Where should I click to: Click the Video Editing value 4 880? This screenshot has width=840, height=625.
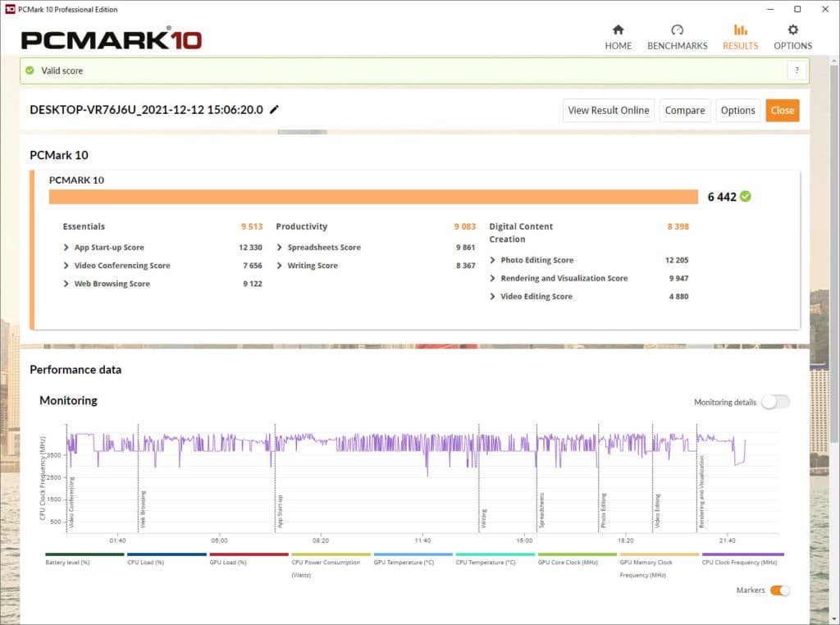(678, 297)
